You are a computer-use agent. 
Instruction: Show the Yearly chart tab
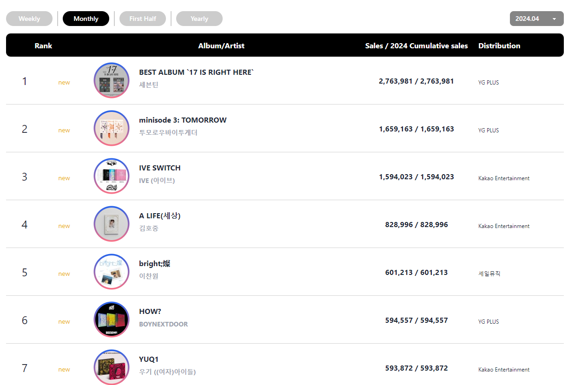[x=199, y=19]
